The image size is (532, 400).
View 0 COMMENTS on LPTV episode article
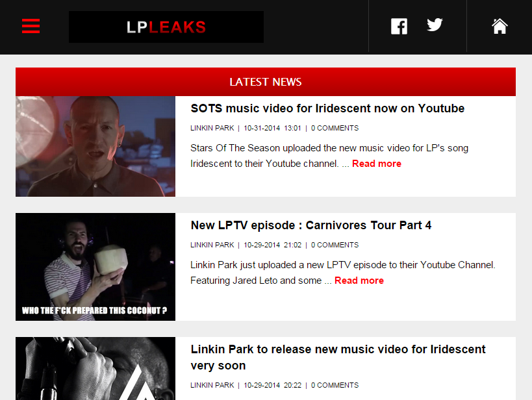coord(335,245)
